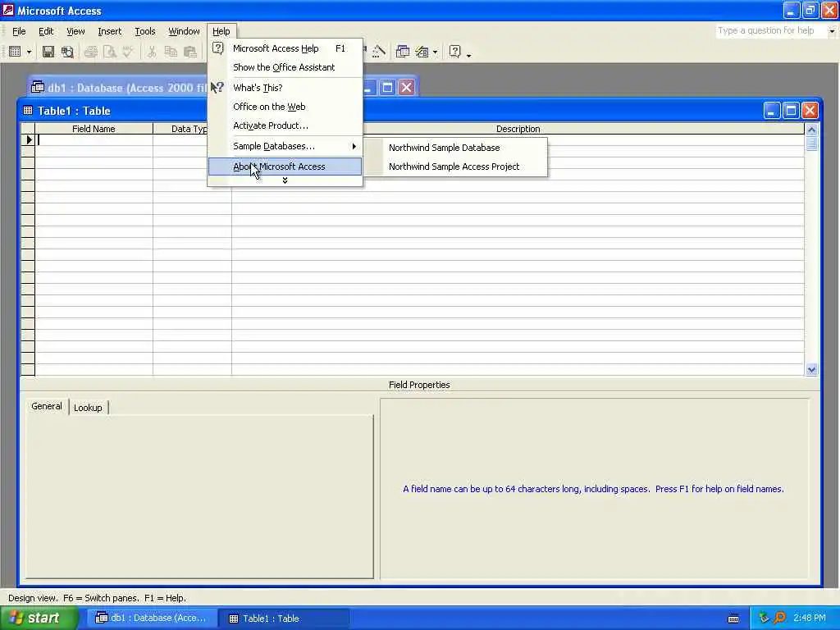Image resolution: width=840 pixels, height=630 pixels.
Task: Click the Microsoft Access key title icon
Action: pos(8,10)
